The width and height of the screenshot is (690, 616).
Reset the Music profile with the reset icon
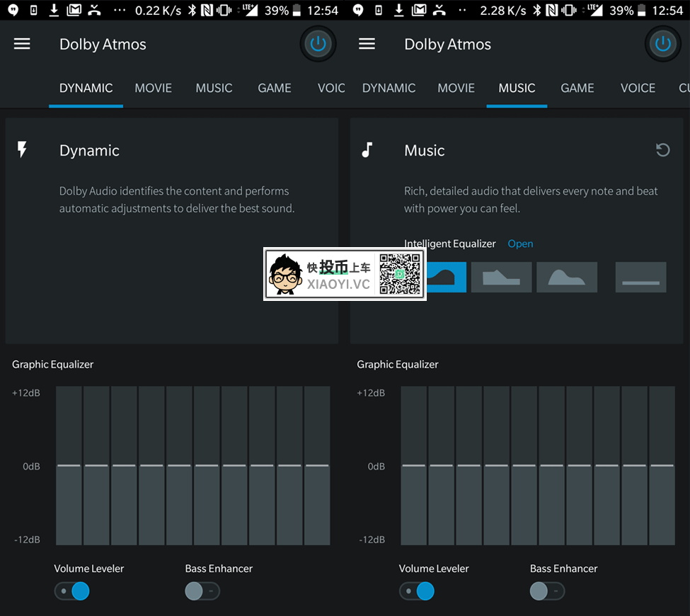tap(662, 150)
